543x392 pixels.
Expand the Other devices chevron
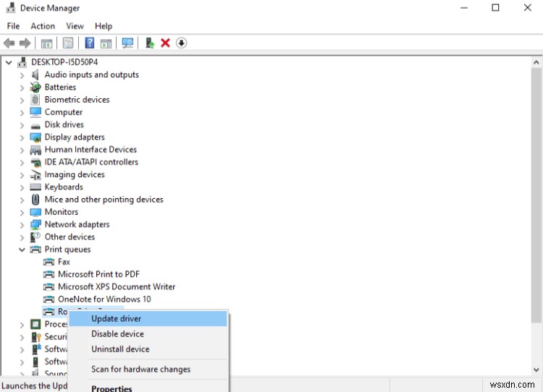tap(22, 238)
